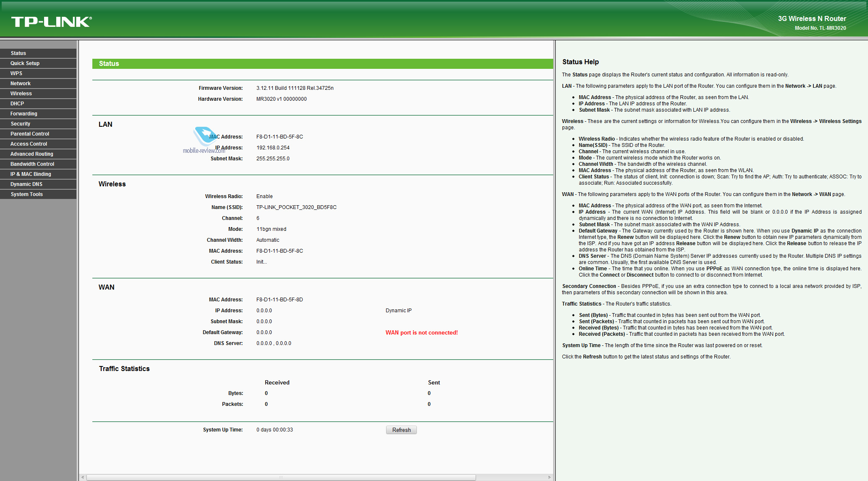This screenshot has width=868, height=481.
Task: Click the Refresh button
Action: pos(401,430)
